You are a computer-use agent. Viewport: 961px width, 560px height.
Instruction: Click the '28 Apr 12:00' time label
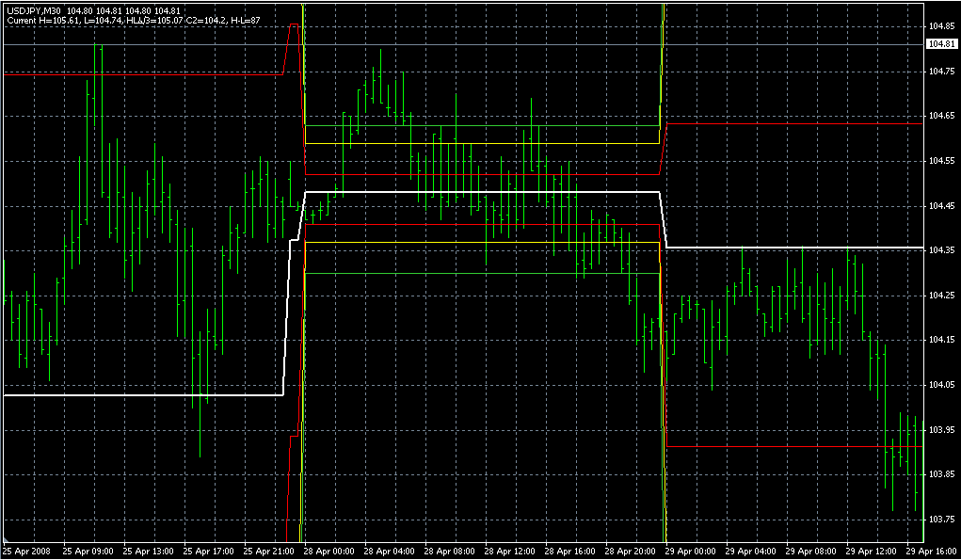pyautogui.click(x=510, y=552)
